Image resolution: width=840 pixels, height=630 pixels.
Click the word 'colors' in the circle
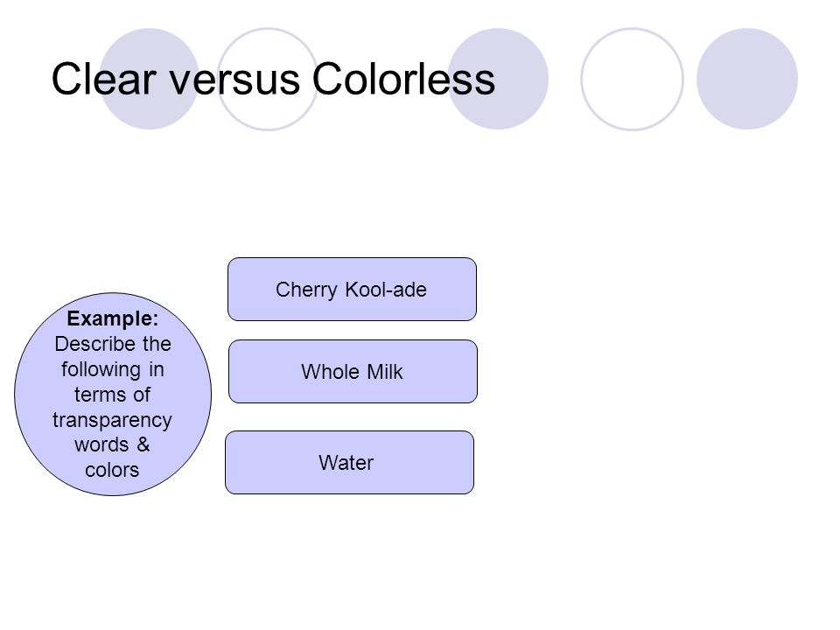(112, 470)
